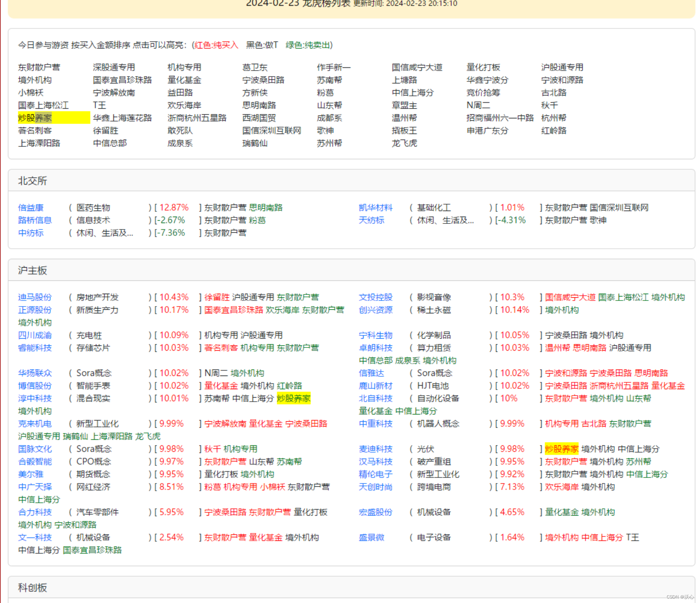The width and height of the screenshot is (700, 603).
Task: Select 国泰宜昌珍珠路 in trader list header
Action: (x=122, y=80)
